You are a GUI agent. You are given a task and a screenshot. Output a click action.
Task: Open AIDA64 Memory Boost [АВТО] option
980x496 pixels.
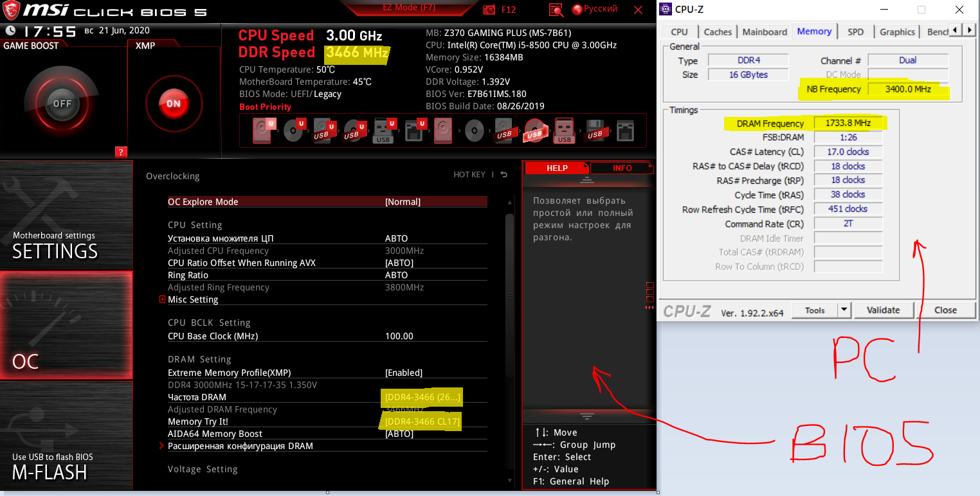[327, 434]
